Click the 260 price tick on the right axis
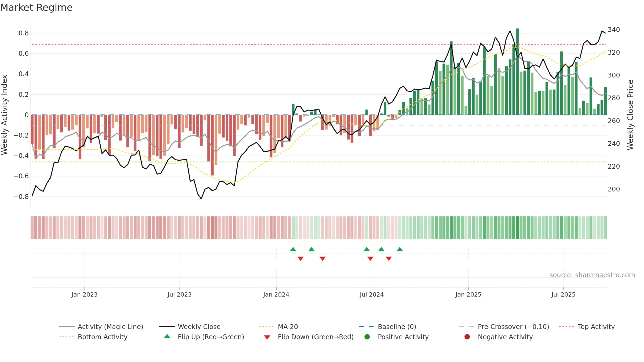This screenshot has height=362, width=644. (x=614, y=121)
